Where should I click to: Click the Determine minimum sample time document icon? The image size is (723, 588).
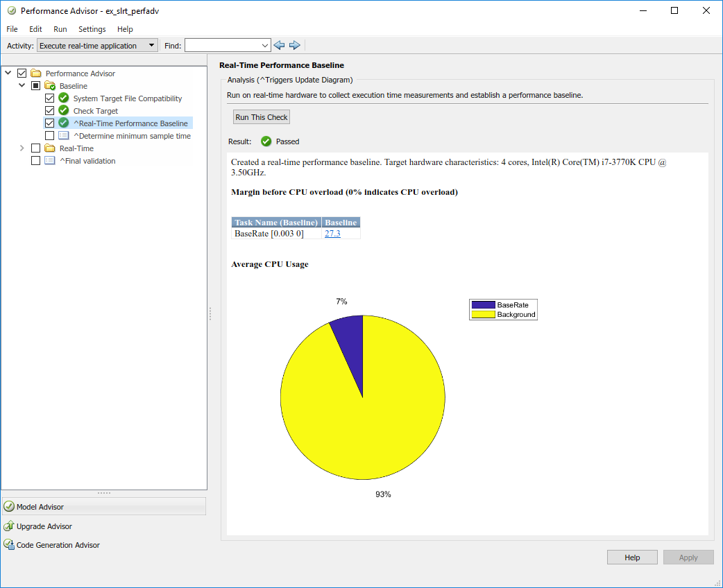click(64, 135)
